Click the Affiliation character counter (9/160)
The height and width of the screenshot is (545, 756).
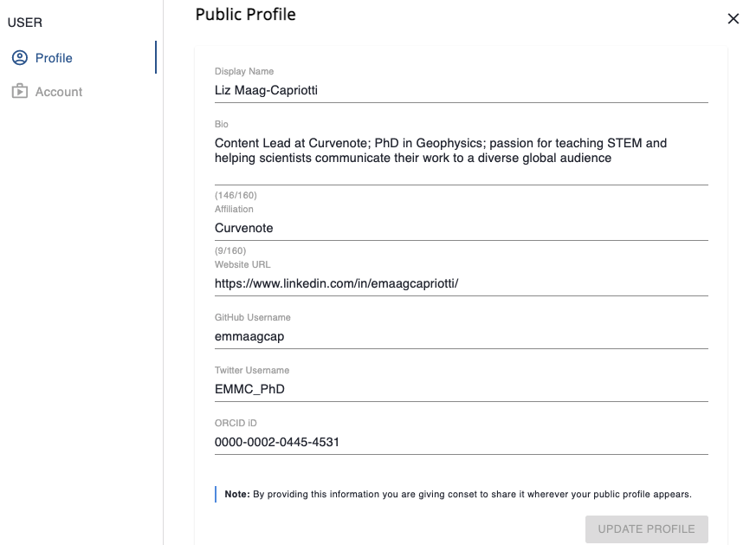(232, 250)
